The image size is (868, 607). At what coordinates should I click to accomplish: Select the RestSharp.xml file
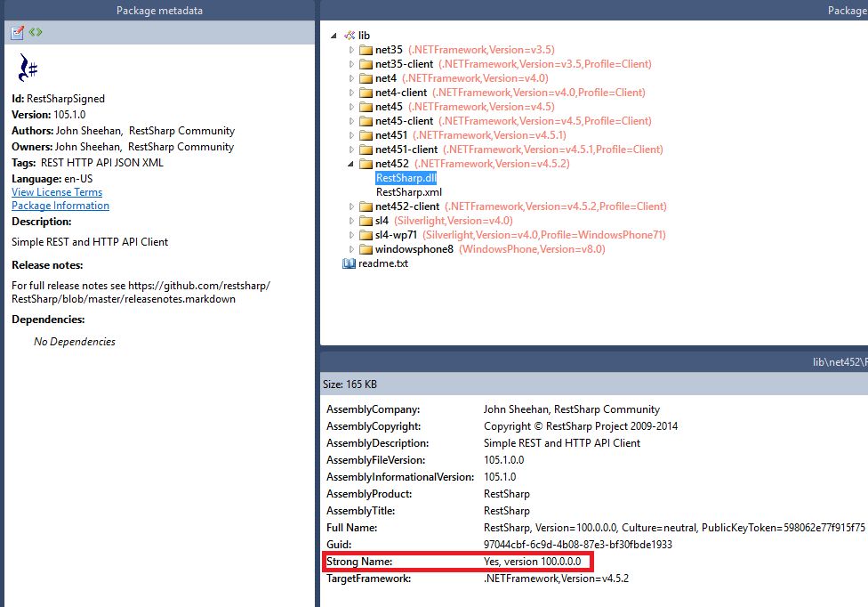[x=409, y=192]
